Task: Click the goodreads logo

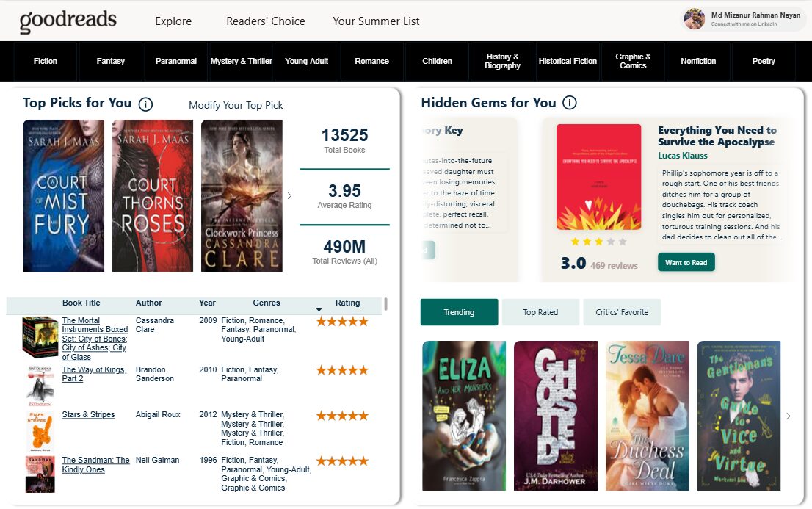Action: pos(68,21)
